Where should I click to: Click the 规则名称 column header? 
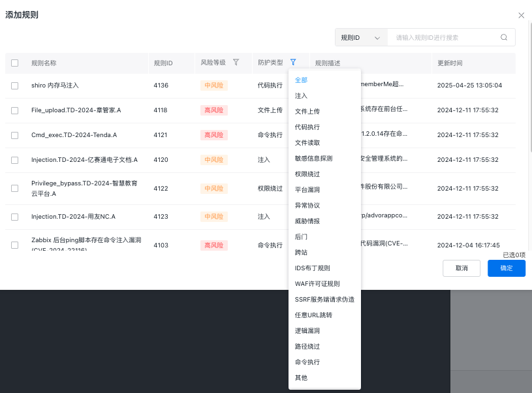coord(44,63)
